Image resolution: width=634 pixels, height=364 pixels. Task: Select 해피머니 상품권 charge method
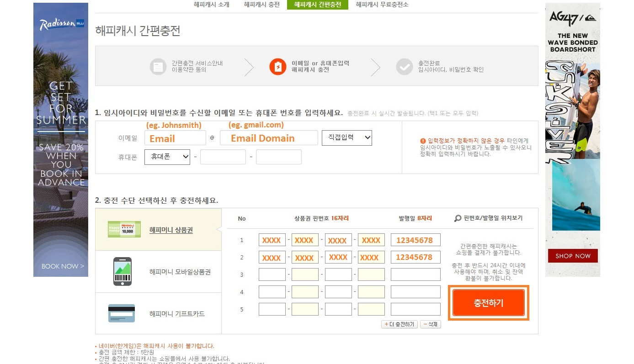[x=158, y=230]
